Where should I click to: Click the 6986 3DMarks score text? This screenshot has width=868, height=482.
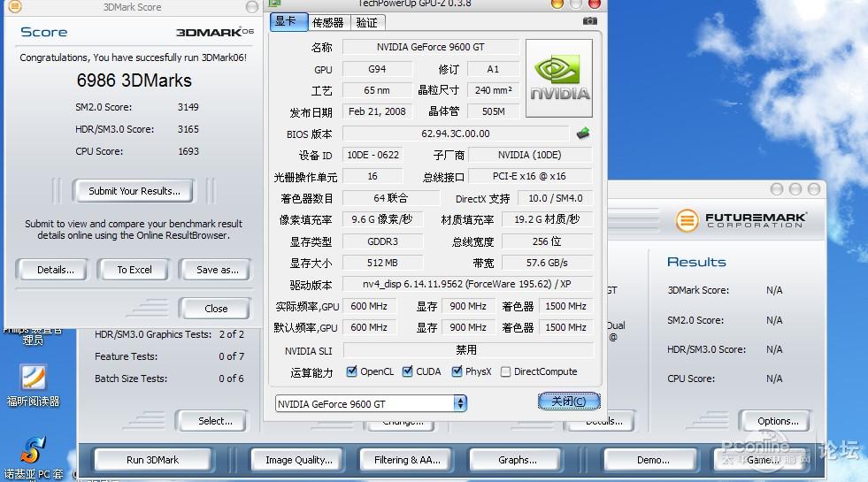(x=134, y=80)
